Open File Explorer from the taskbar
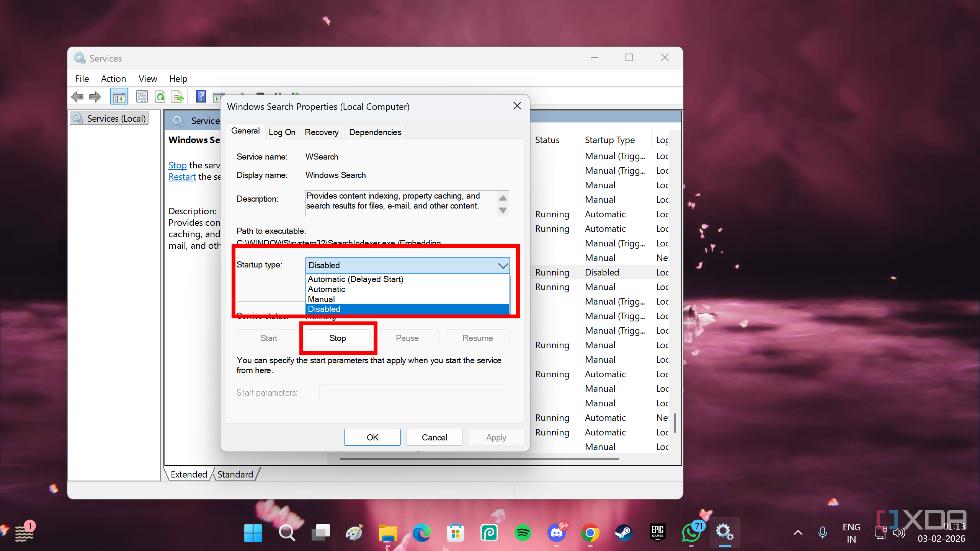The height and width of the screenshot is (551, 980). coord(388,532)
